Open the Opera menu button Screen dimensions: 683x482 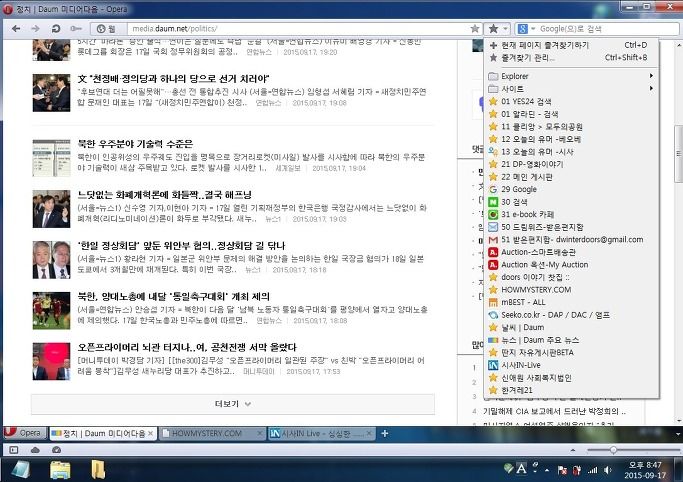point(24,433)
